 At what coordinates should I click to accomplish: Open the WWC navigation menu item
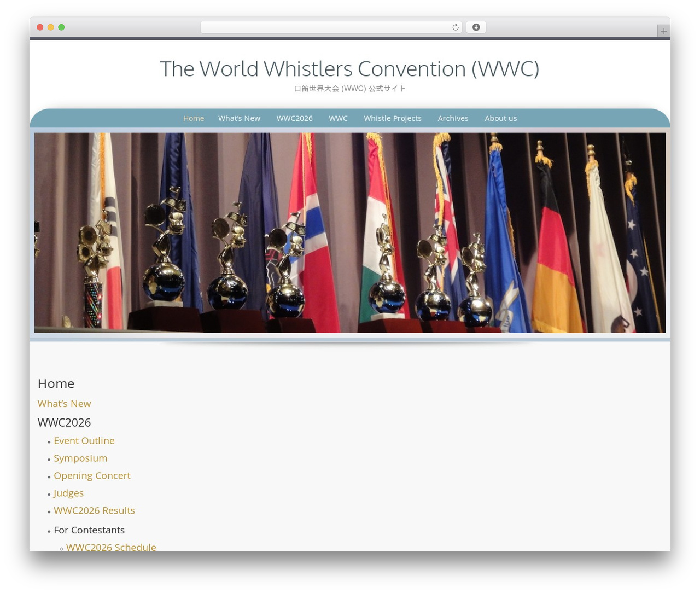[338, 118]
